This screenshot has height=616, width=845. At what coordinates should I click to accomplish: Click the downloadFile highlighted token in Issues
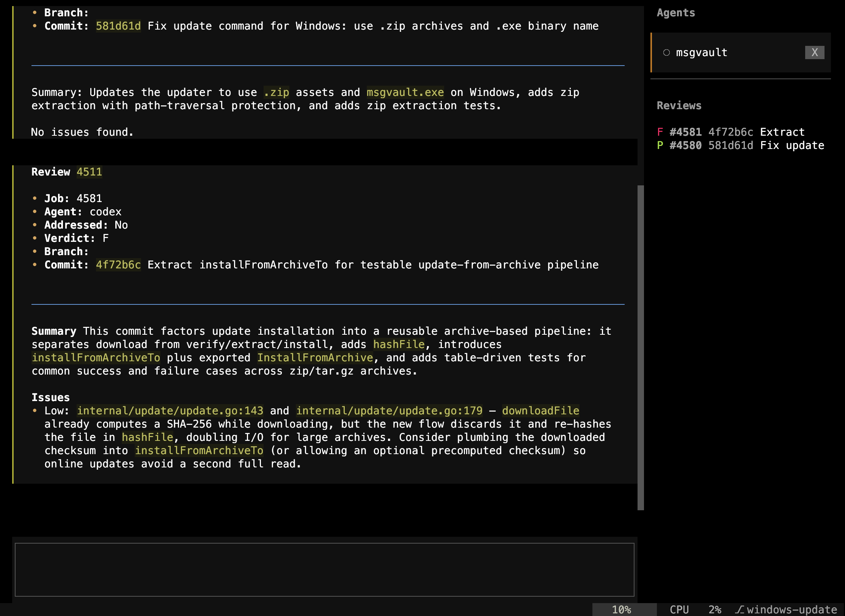(x=540, y=411)
